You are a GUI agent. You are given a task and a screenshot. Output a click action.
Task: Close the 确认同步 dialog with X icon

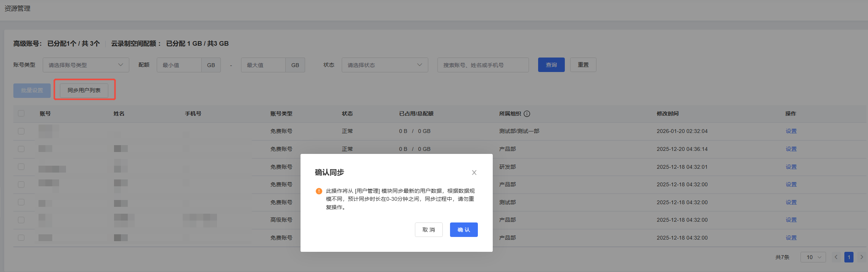tap(474, 173)
